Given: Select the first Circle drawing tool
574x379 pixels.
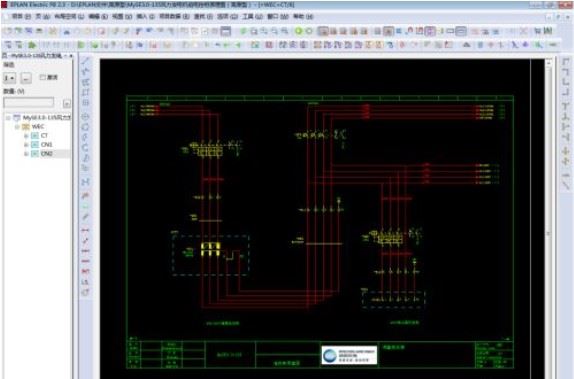Looking at the screenshot, I should tap(86, 117).
